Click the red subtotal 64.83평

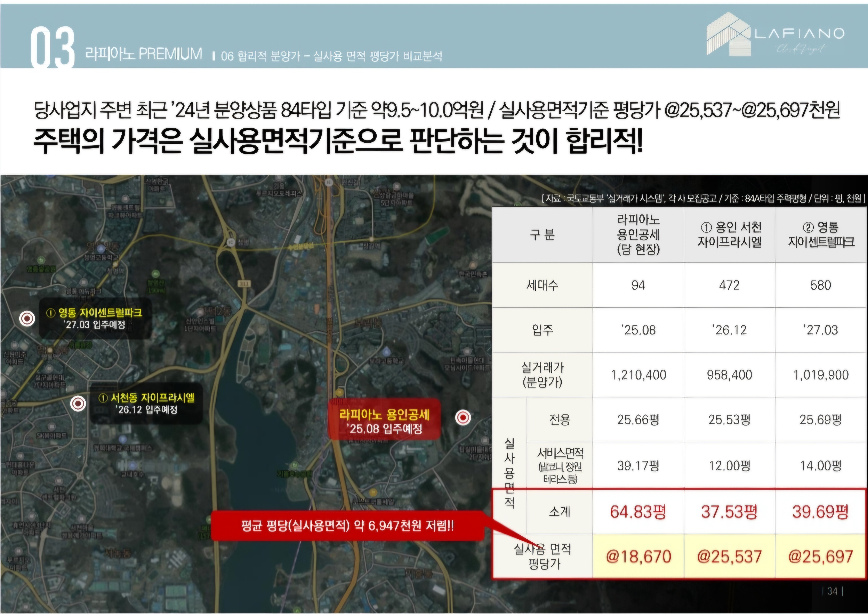638,511
